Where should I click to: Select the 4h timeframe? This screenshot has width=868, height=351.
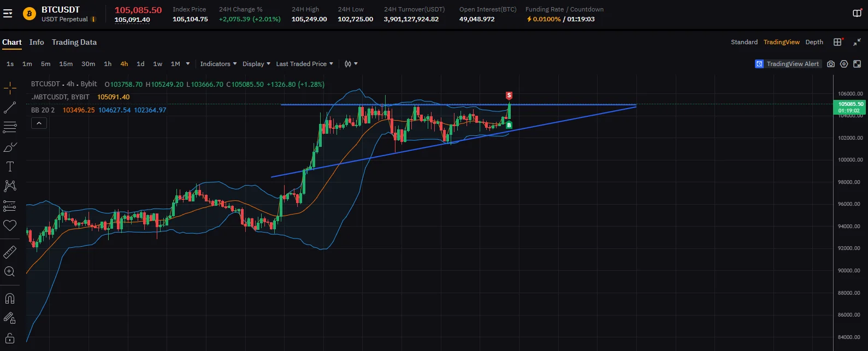tap(124, 64)
